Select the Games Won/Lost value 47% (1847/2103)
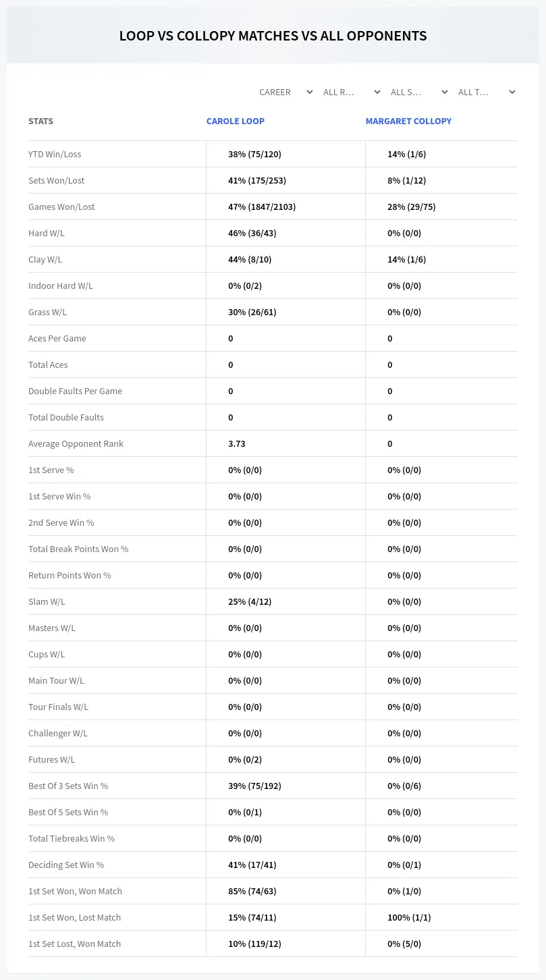 coord(262,207)
